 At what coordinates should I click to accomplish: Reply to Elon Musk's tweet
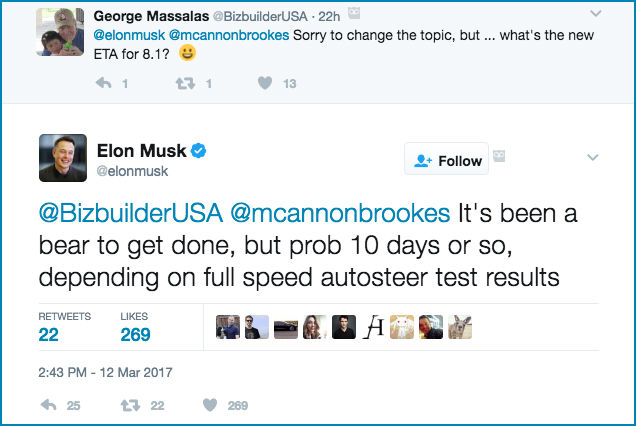[x=49, y=405]
